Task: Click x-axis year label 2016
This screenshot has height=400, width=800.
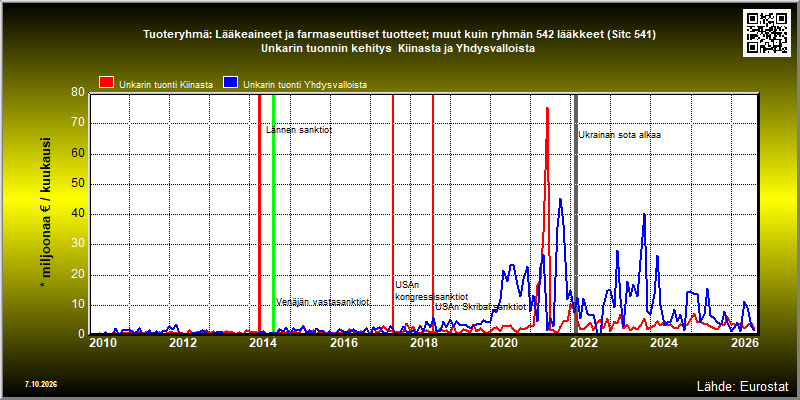Action: pos(343,342)
